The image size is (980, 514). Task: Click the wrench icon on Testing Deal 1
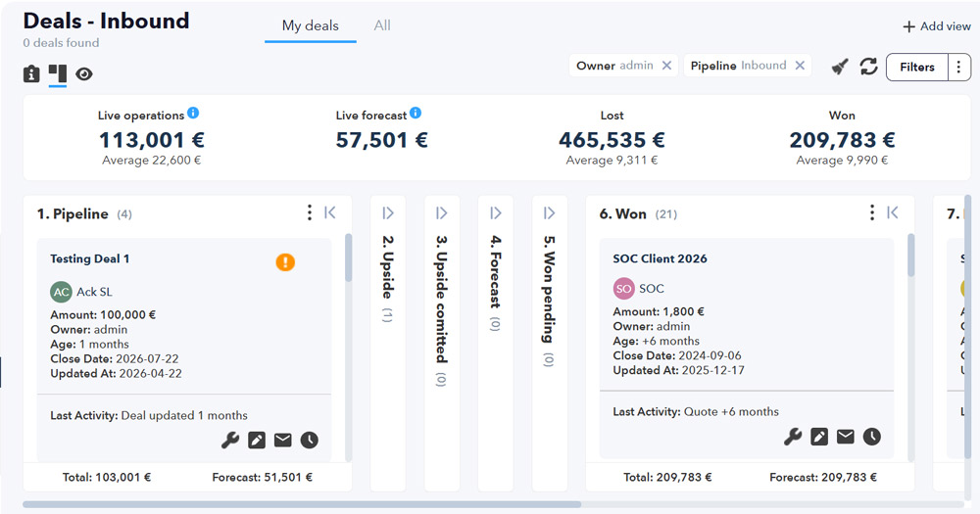[x=230, y=441]
